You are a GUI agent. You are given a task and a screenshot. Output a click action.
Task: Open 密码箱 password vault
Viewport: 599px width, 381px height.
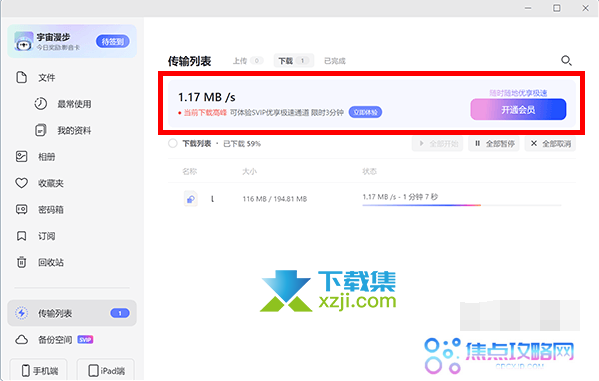pos(40,209)
